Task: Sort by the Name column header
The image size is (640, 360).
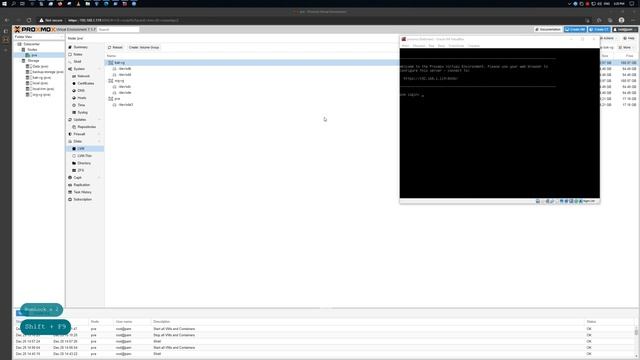Action: 111,56
